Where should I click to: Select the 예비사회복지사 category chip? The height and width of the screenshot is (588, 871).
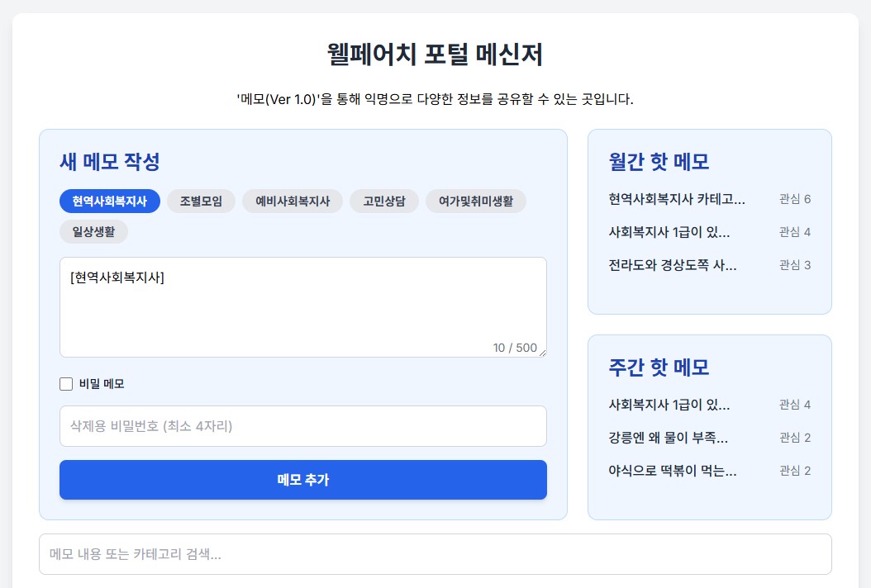click(x=293, y=201)
